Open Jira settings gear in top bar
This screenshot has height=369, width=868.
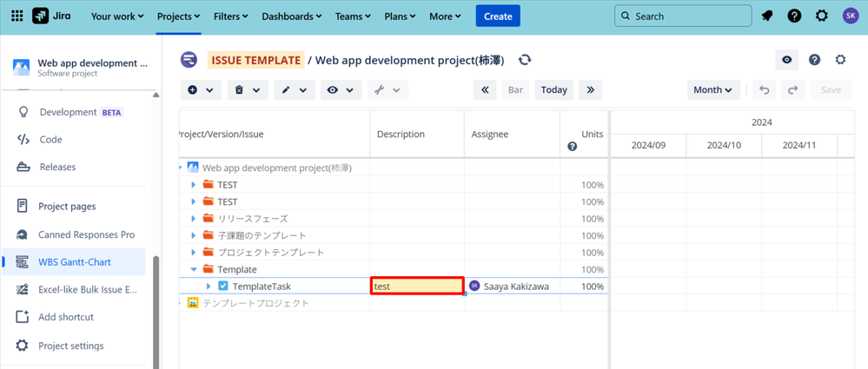tap(822, 16)
